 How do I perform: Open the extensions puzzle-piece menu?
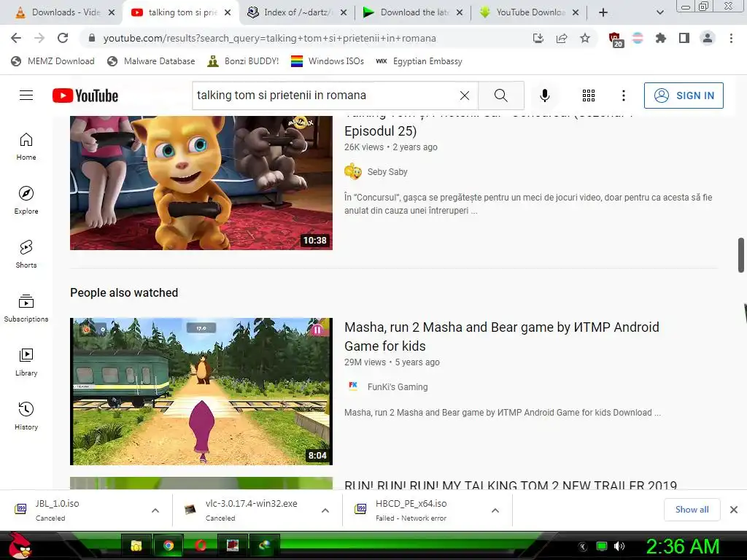pos(660,38)
